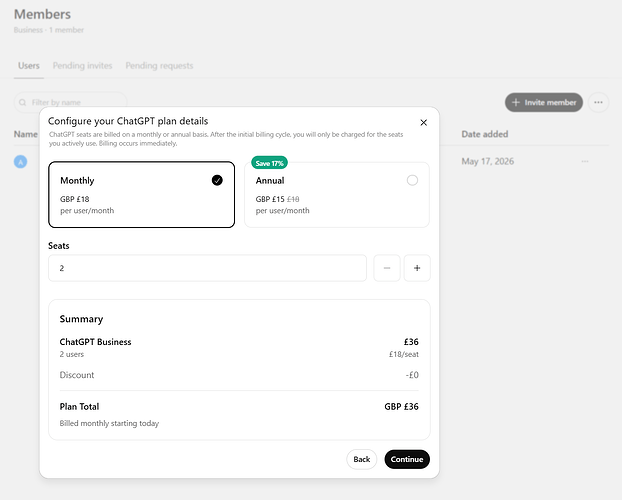
Task: Select the Monthly billing plan card
Action: coord(142,194)
